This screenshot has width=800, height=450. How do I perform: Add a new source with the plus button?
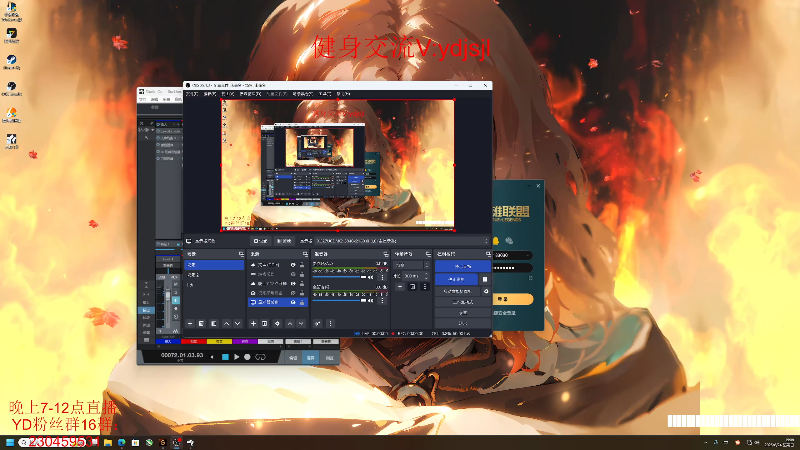pos(253,323)
